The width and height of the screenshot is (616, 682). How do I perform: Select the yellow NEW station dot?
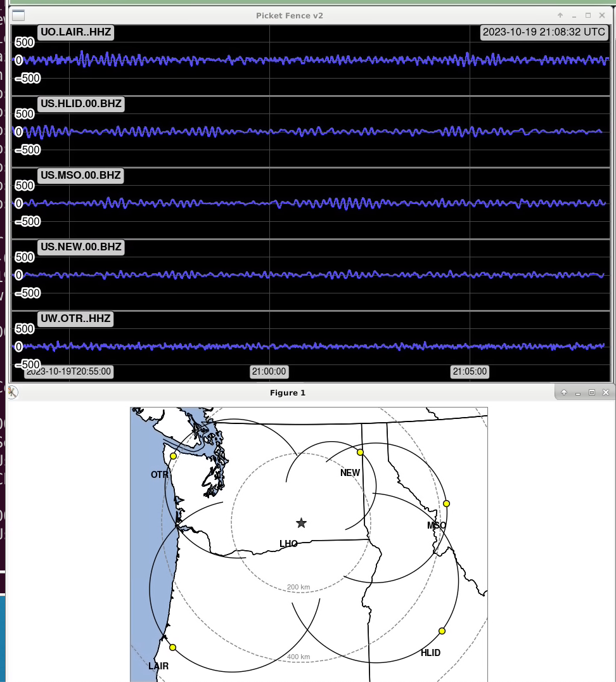click(x=360, y=452)
